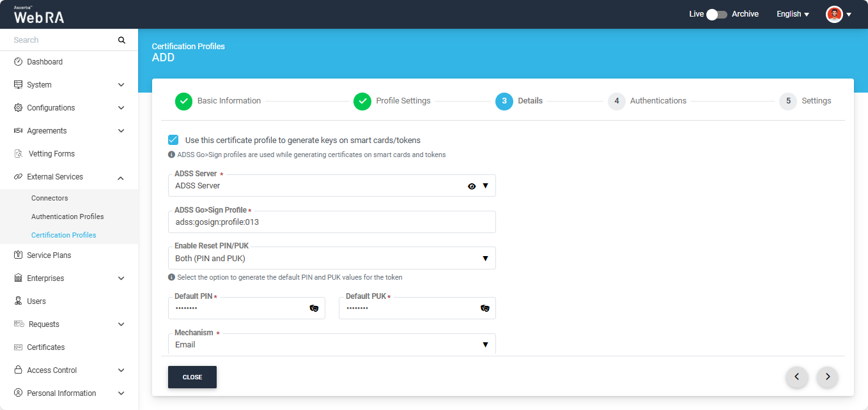Image resolution: width=868 pixels, height=410 pixels.
Task: Show the Default PUK masked value
Action: [484, 308]
